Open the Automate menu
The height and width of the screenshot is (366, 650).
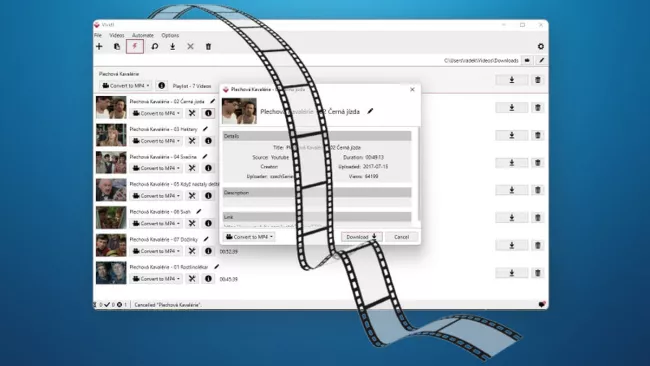point(143,35)
